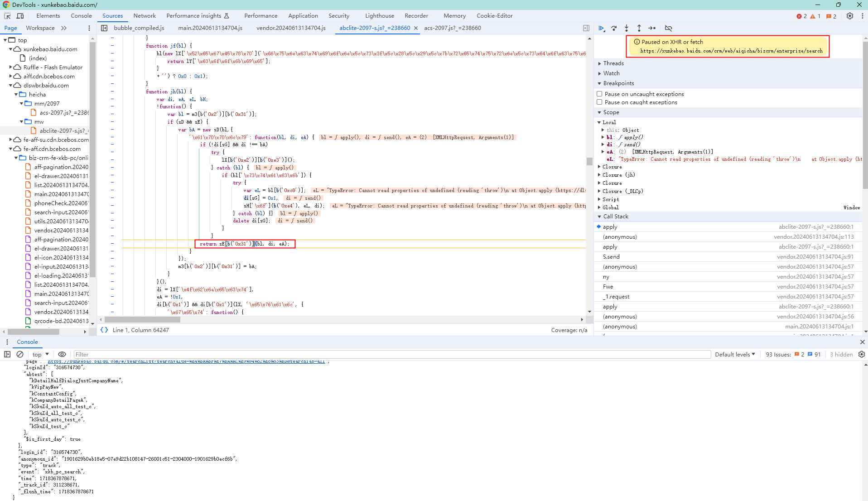This screenshot has height=501, width=868.
Task: Activate the inspect element picker icon
Action: (7, 16)
